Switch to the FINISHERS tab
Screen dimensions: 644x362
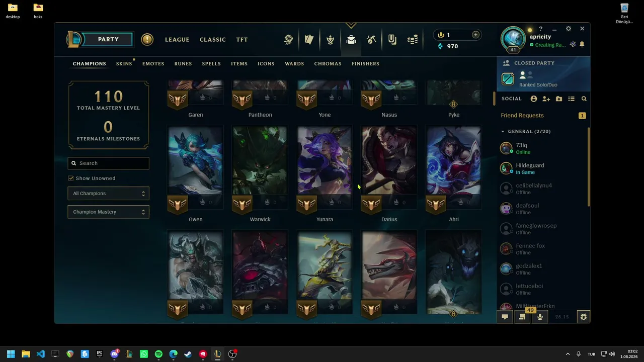coord(366,64)
